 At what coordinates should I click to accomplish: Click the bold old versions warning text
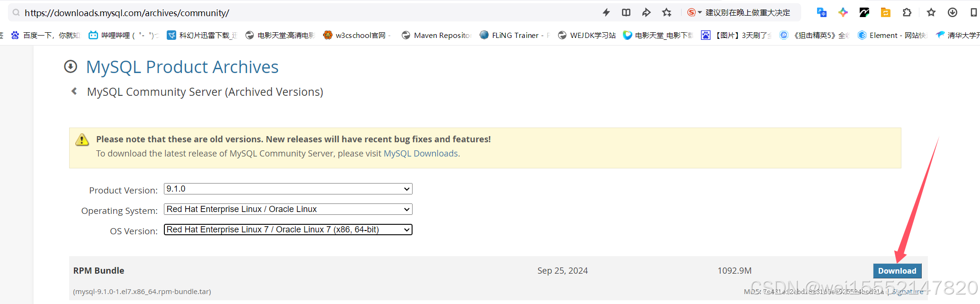click(293, 139)
